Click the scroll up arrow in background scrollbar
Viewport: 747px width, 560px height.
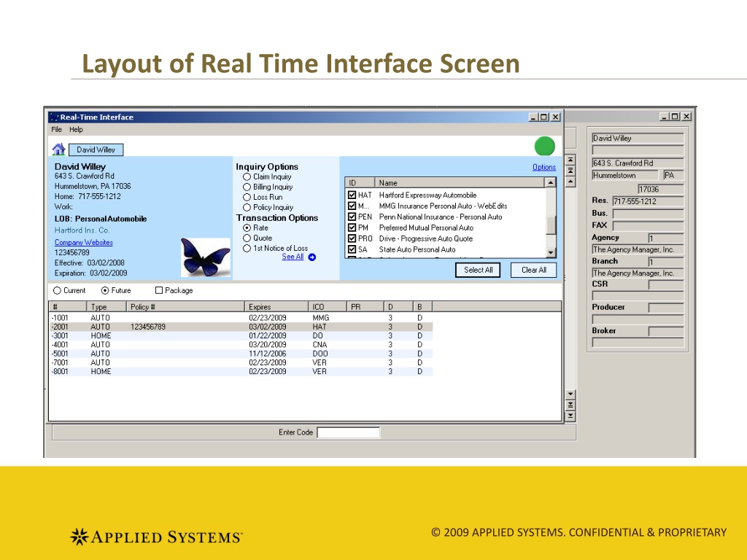[x=570, y=182]
